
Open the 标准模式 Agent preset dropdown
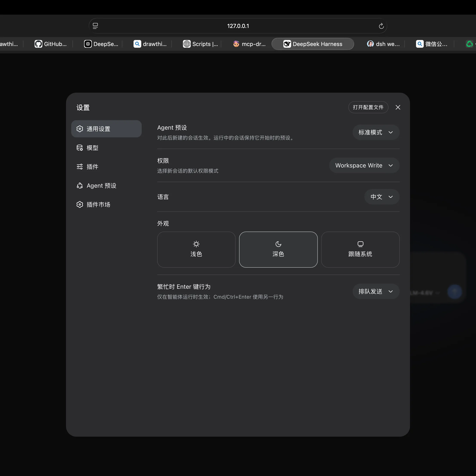pos(376,132)
